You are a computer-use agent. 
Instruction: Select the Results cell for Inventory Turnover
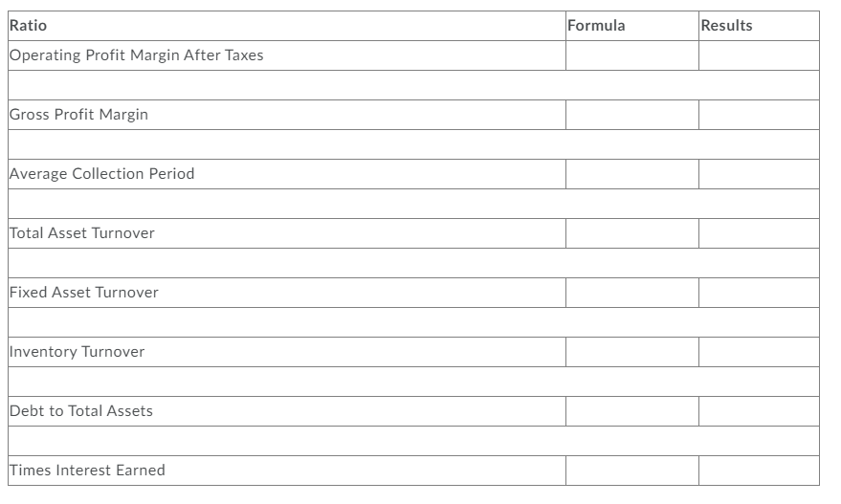point(759,352)
